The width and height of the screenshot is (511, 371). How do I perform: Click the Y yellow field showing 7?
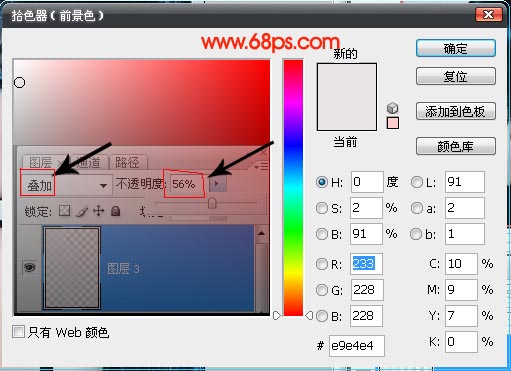tap(461, 316)
